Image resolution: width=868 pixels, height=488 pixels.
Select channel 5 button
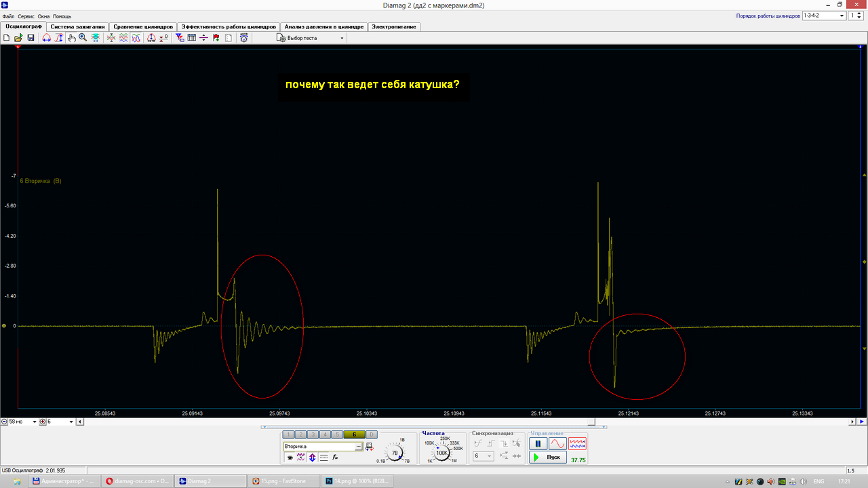[337, 434]
